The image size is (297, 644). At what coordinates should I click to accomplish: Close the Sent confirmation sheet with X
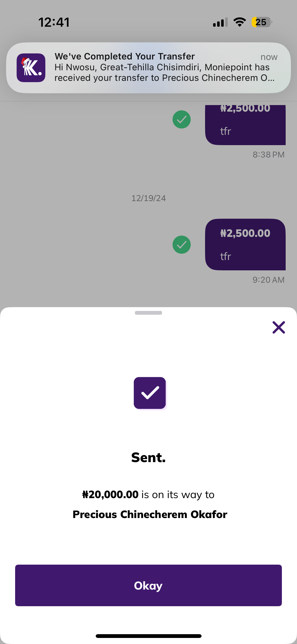pos(279,327)
